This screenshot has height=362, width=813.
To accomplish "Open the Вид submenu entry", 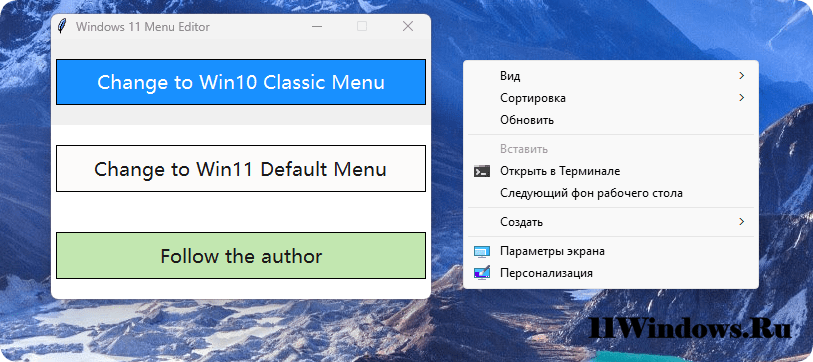I will click(x=611, y=76).
